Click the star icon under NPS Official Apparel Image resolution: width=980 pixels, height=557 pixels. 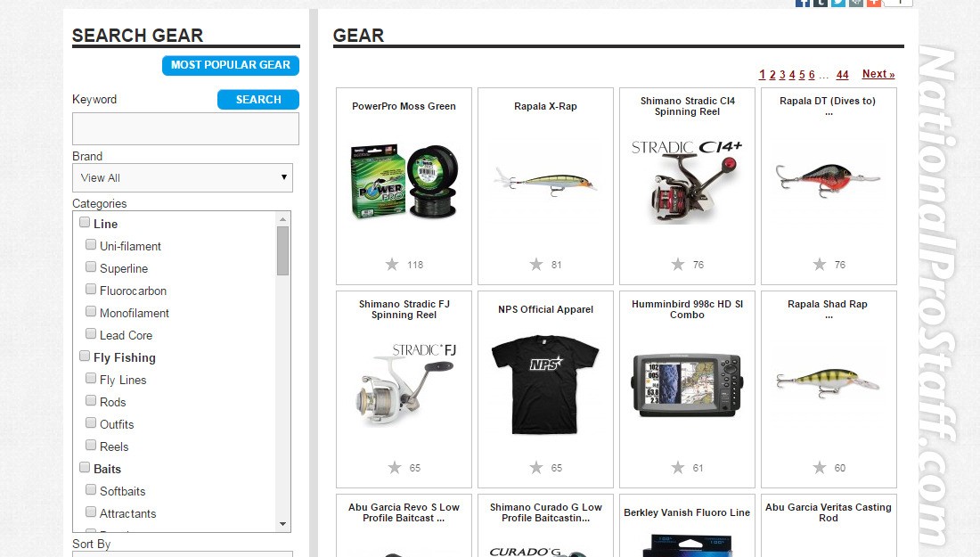[x=536, y=468]
